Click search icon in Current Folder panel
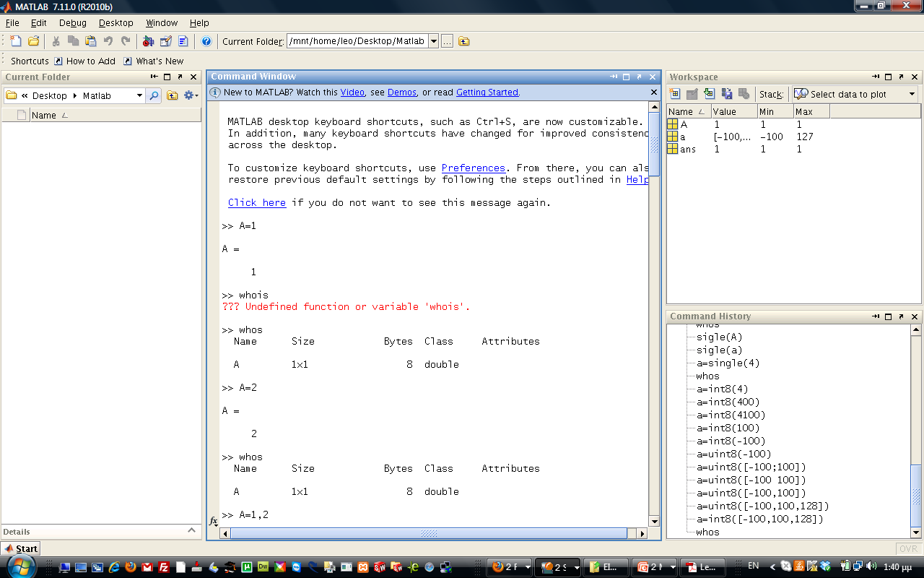This screenshot has height=578, width=924. pos(153,95)
